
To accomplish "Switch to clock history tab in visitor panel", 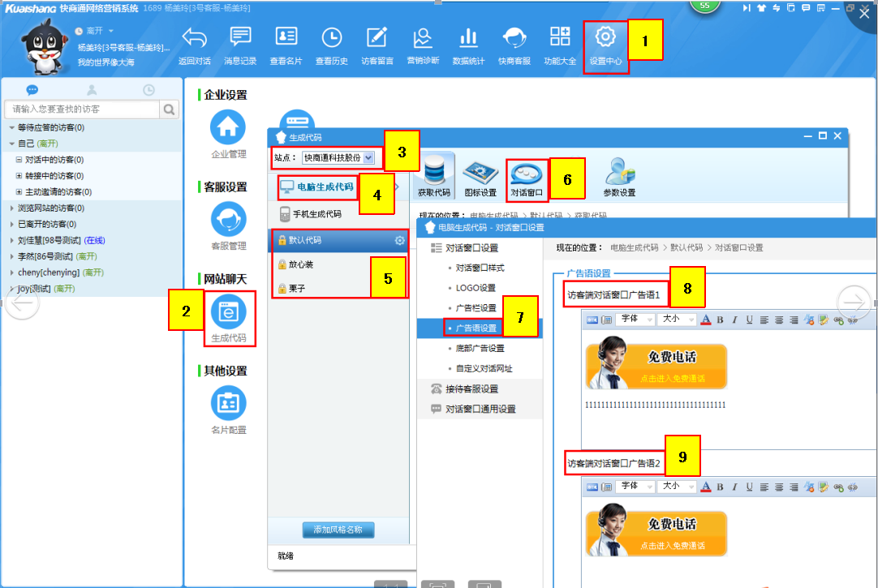I will pos(148,89).
